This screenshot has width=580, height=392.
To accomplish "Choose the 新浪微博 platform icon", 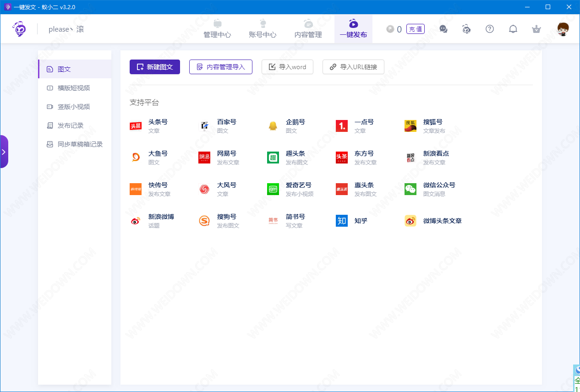I will click(136, 221).
